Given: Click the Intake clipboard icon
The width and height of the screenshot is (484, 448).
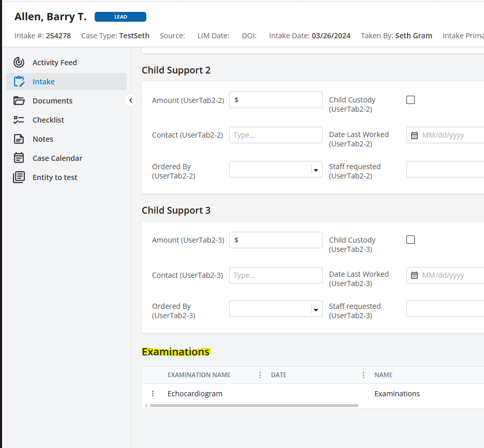Looking at the screenshot, I should [19, 82].
